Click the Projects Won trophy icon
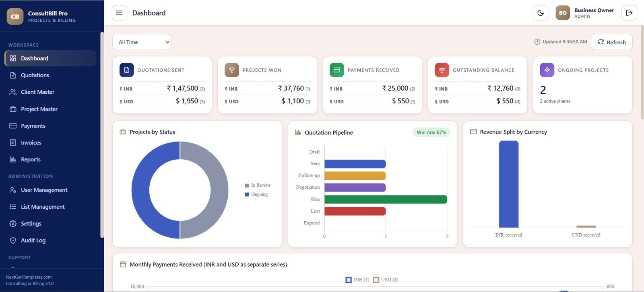The height and width of the screenshot is (292, 644). coord(232,70)
